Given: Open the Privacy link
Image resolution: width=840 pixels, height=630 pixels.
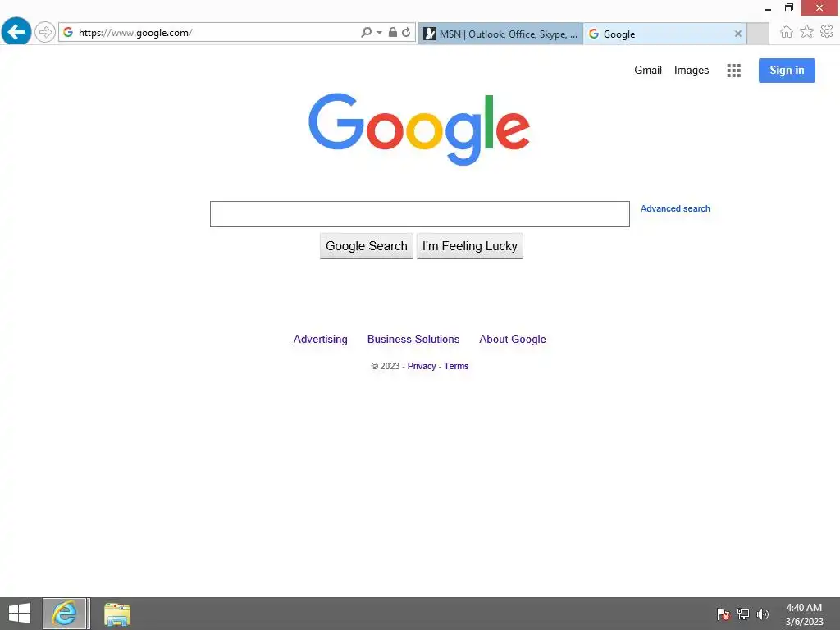Looking at the screenshot, I should click(x=422, y=366).
